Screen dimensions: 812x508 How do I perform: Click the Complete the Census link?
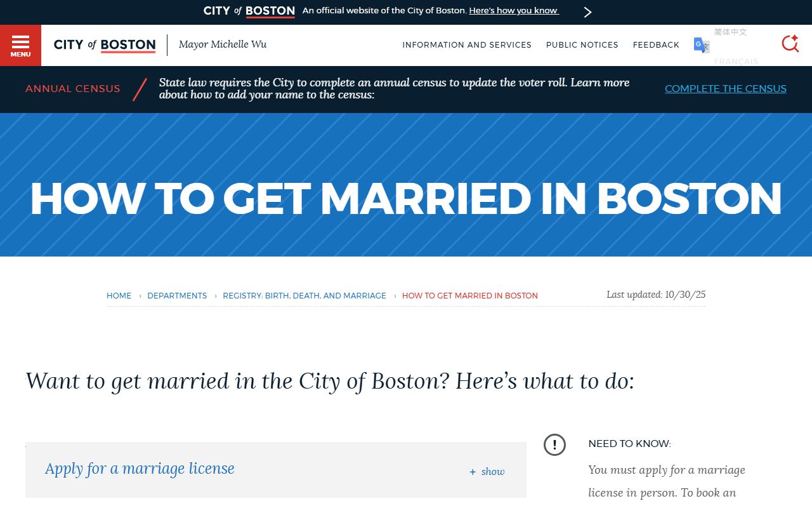[x=726, y=89]
